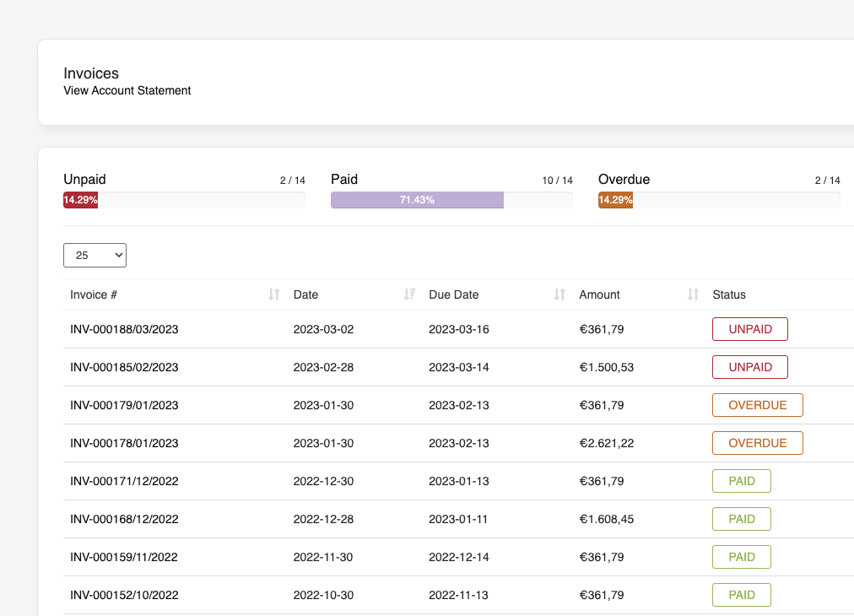Click PAID badge for INV-000168/12/2022

742,519
